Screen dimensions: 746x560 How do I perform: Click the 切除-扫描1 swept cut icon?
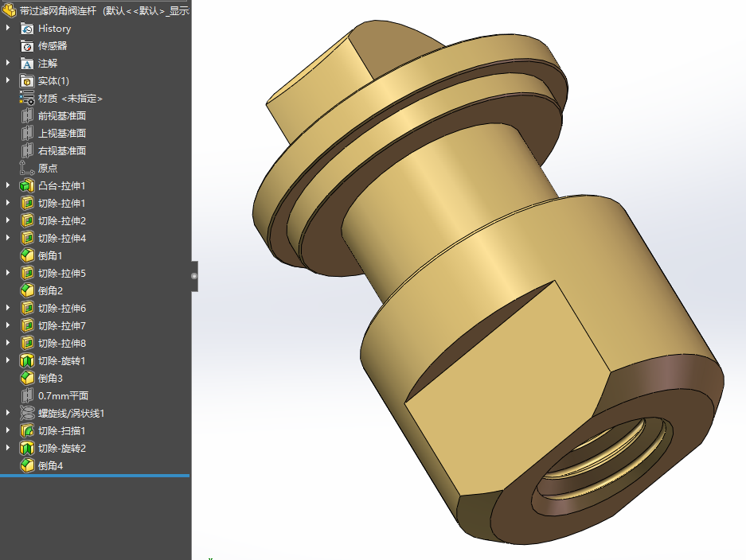(x=27, y=430)
